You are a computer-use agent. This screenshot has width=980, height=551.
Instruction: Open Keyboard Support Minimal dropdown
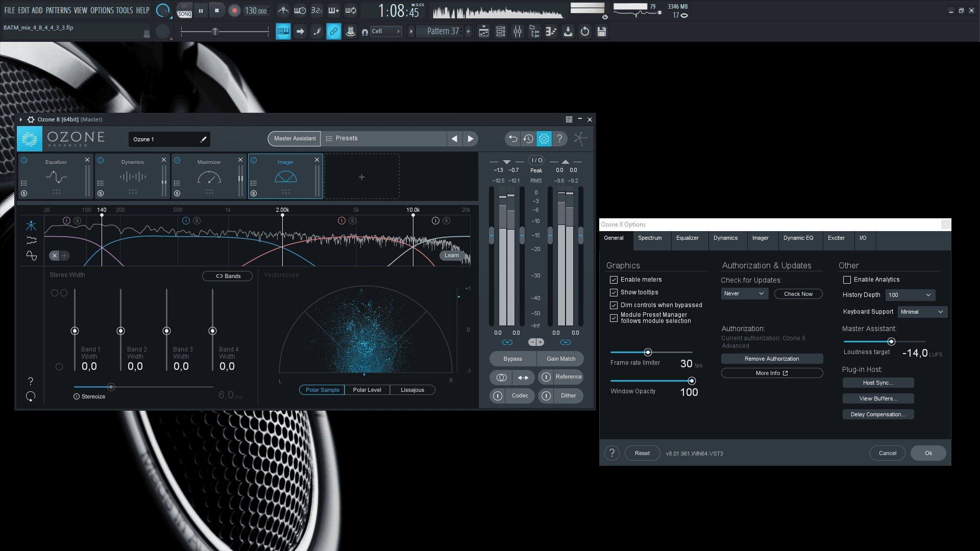tap(922, 312)
